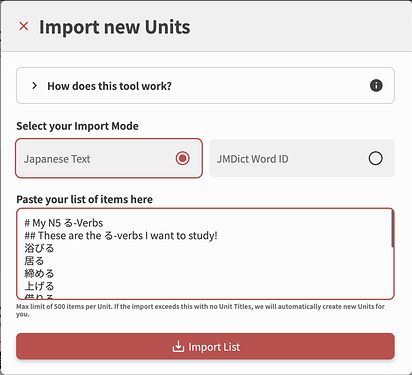Click the scrollbar in the items textarea

[392, 229]
